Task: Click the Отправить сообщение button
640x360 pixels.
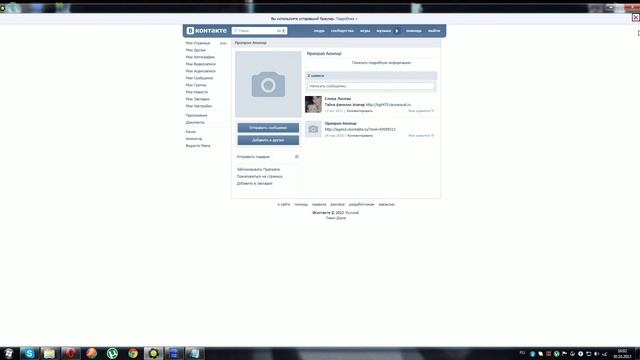Action: [268, 128]
